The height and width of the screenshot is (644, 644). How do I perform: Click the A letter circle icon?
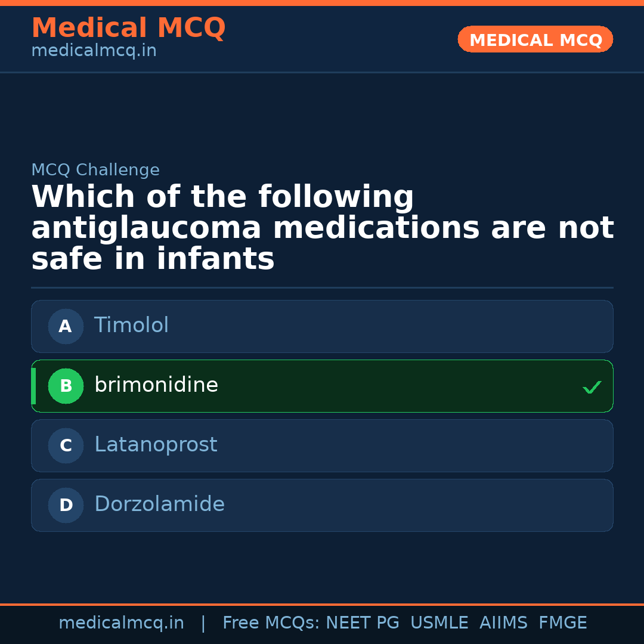[x=66, y=326]
